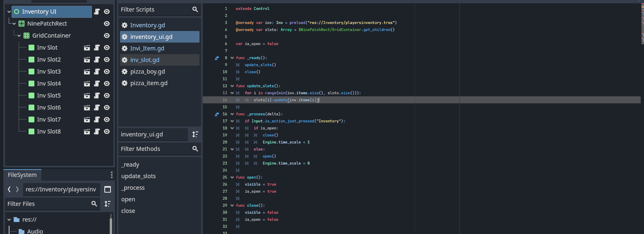Go forward in FileSystem path history
The height and width of the screenshot is (234, 644).
point(17,189)
